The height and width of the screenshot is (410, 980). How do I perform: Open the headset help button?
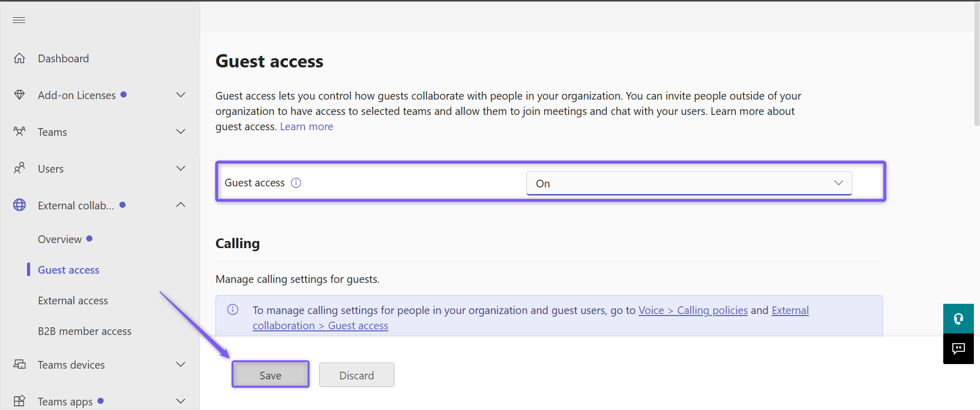click(958, 319)
